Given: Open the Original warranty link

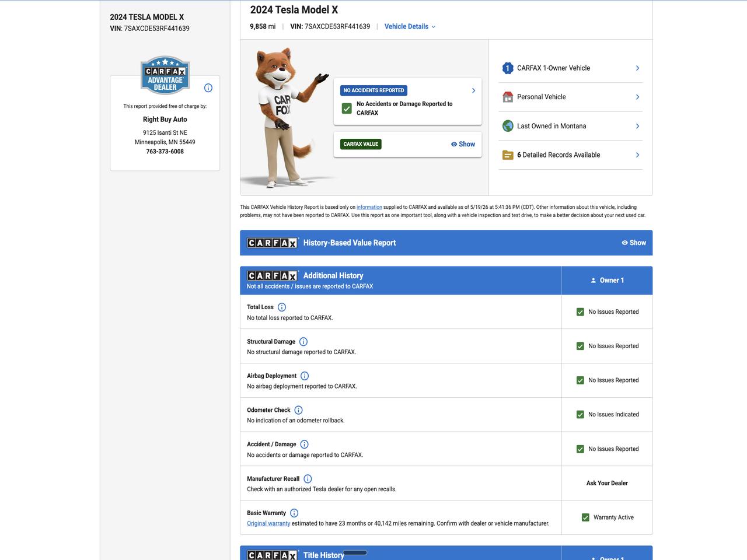Looking at the screenshot, I should [x=268, y=523].
